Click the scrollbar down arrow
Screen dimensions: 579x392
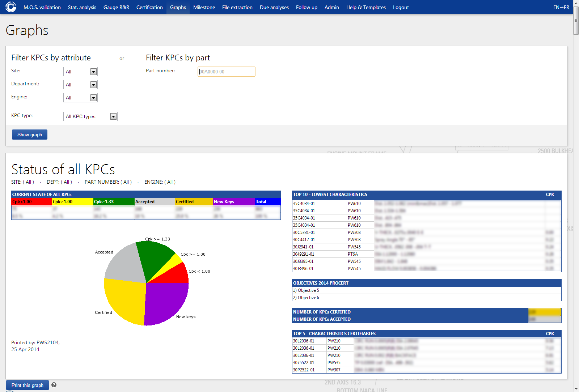[576, 389]
